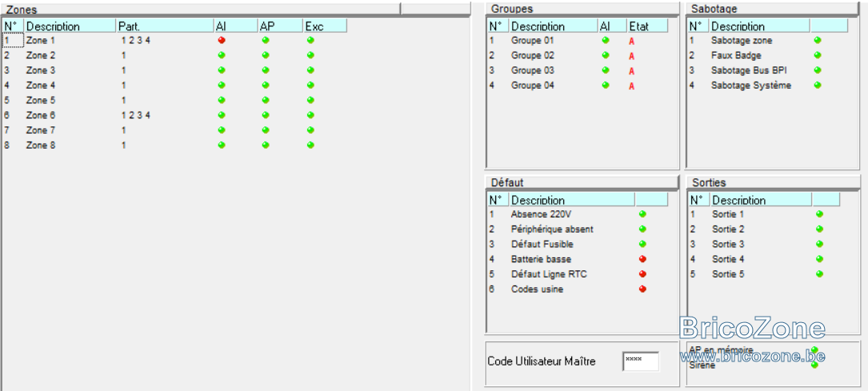Select the Zone 6 row description
The height and width of the screenshot is (391, 868).
pos(41,115)
